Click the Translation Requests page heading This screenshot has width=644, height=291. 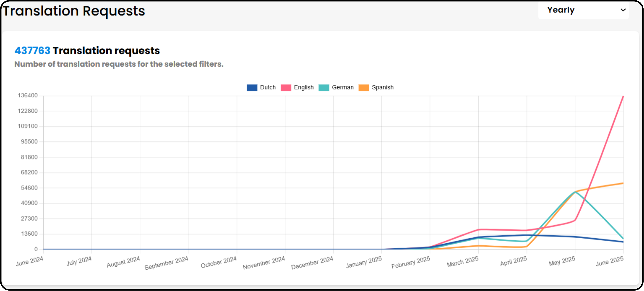pyautogui.click(x=74, y=11)
